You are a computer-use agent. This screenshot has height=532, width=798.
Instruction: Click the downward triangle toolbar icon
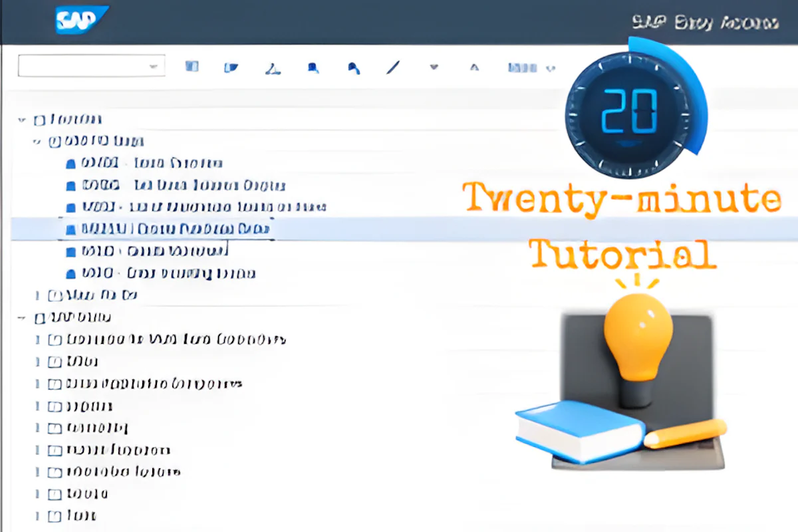tap(434, 66)
